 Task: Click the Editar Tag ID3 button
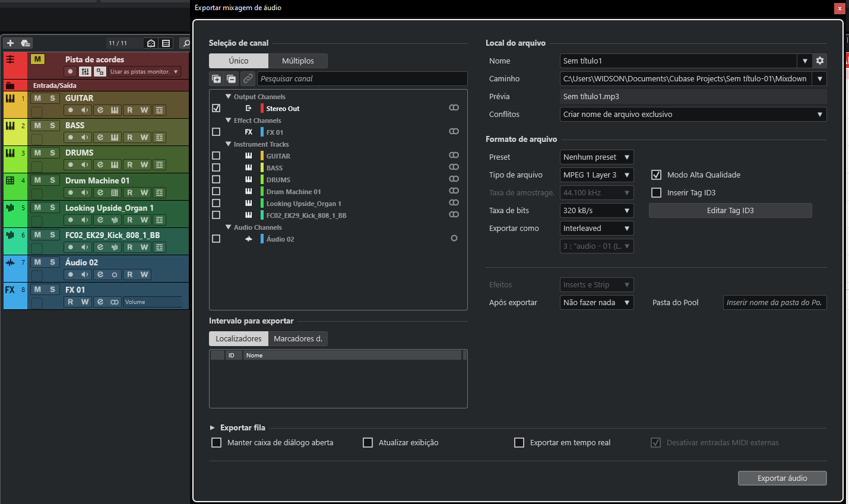(x=730, y=210)
